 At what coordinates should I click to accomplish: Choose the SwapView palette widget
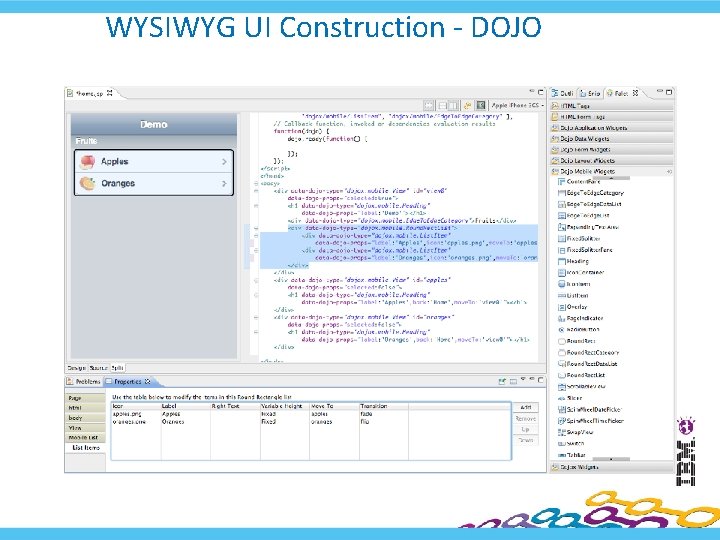(576, 432)
